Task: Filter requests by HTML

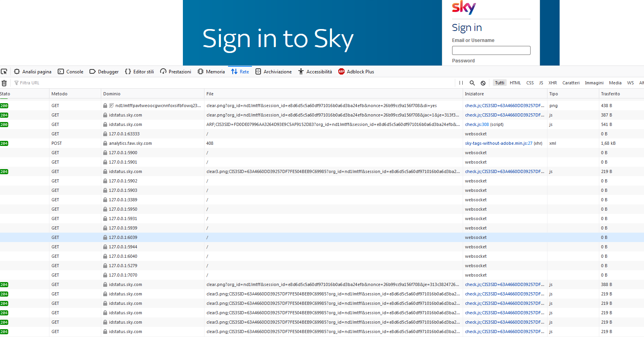Action: click(x=515, y=83)
